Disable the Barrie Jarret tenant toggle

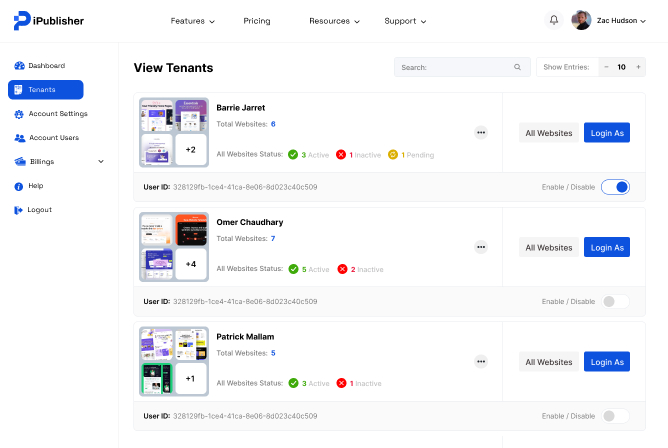click(x=615, y=187)
